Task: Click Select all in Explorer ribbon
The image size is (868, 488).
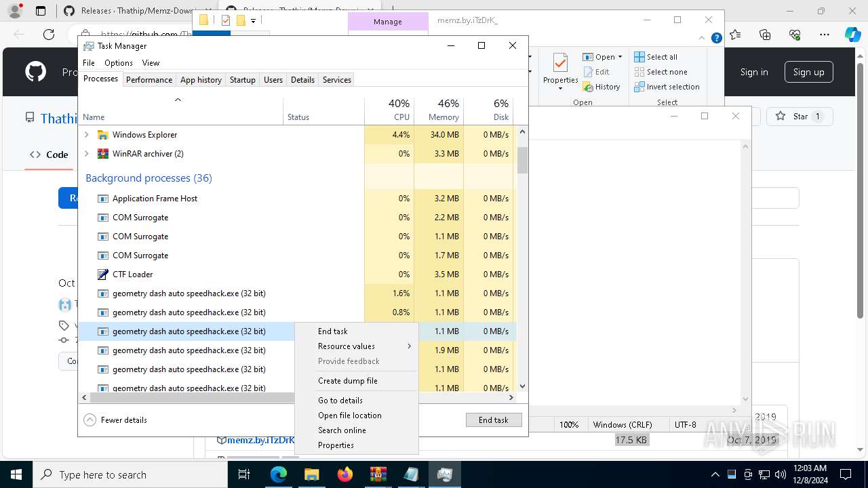Action: pos(656,57)
